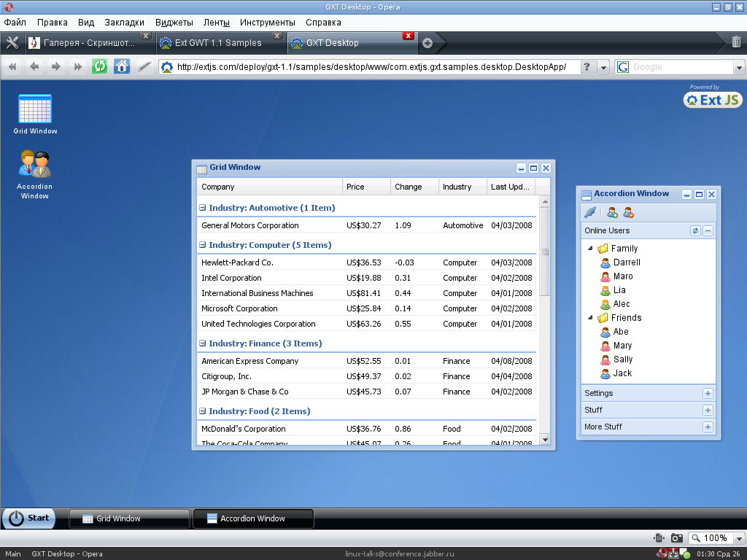Click the connect plug icon in Accordion Window

(589, 212)
